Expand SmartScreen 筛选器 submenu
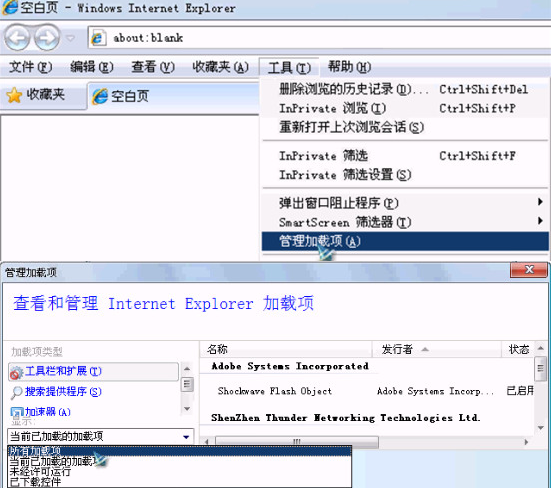This screenshot has height=488, width=555. click(x=405, y=222)
